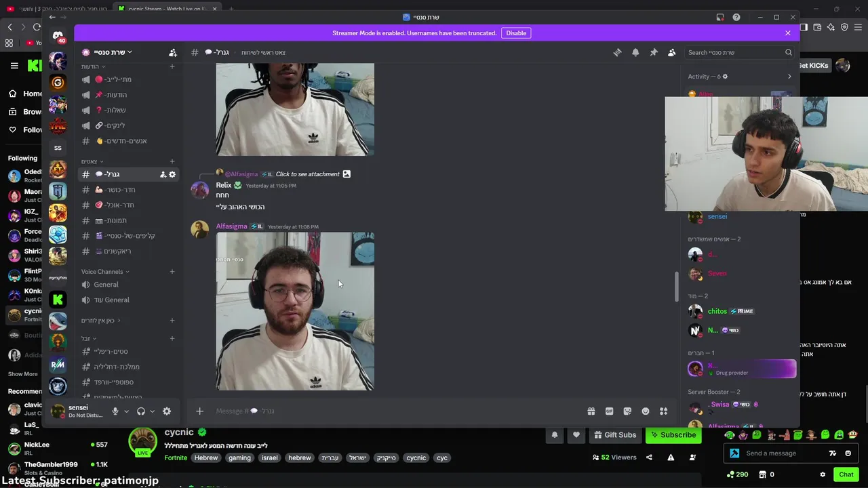This screenshot has height=488, width=868.
Task: Click the invite people icon beside server name
Action: click(x=172, y=52)
